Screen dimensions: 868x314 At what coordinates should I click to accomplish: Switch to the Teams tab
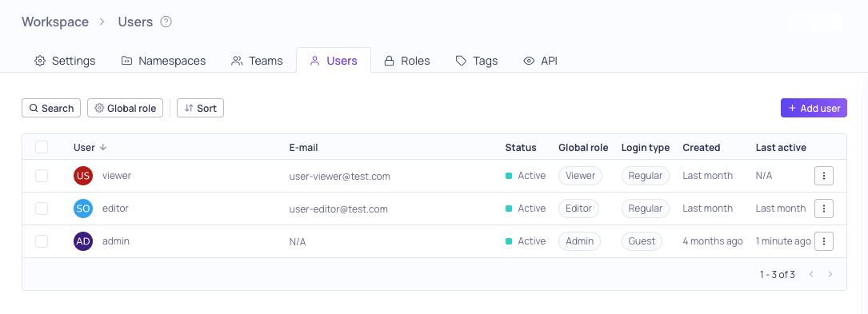(x=257, y=61)
